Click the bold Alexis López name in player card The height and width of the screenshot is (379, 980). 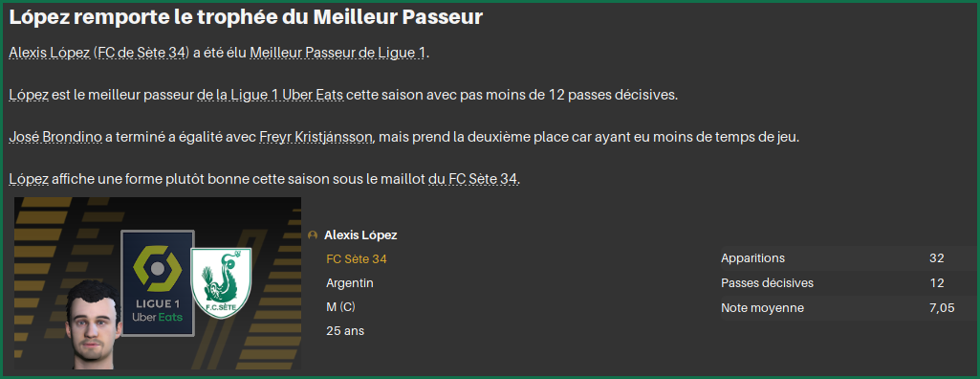click(360, 235)
